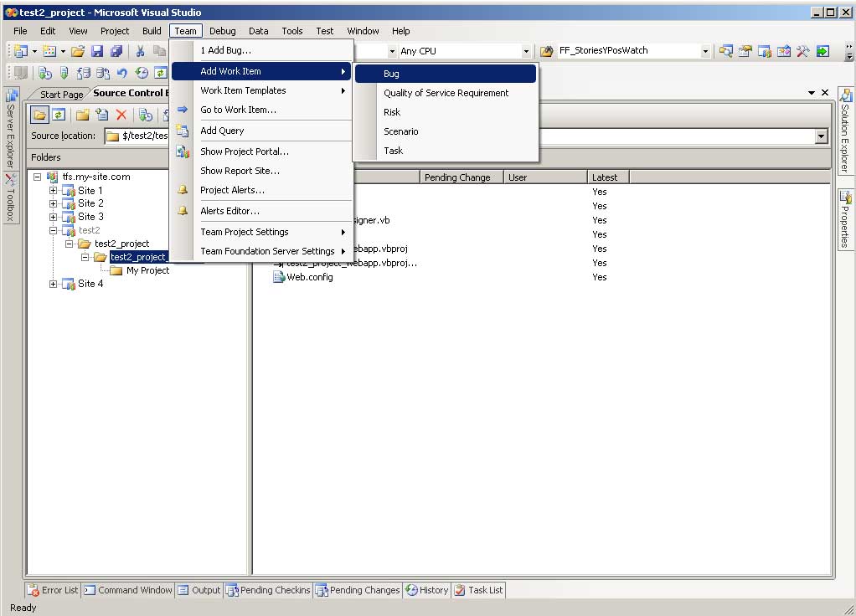Click the Toolbox hammer and wrench icon
The height and width of the screenshot is (616, 856).
click(802, 51)
